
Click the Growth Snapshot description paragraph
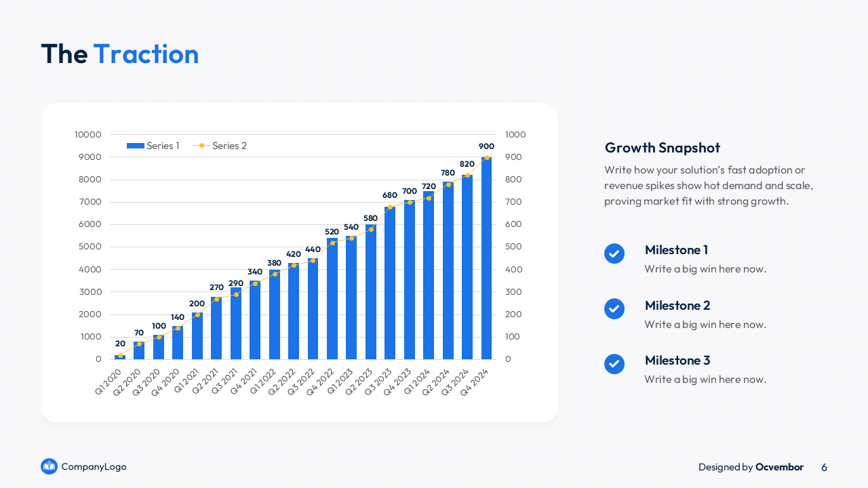tap(708, 186)
